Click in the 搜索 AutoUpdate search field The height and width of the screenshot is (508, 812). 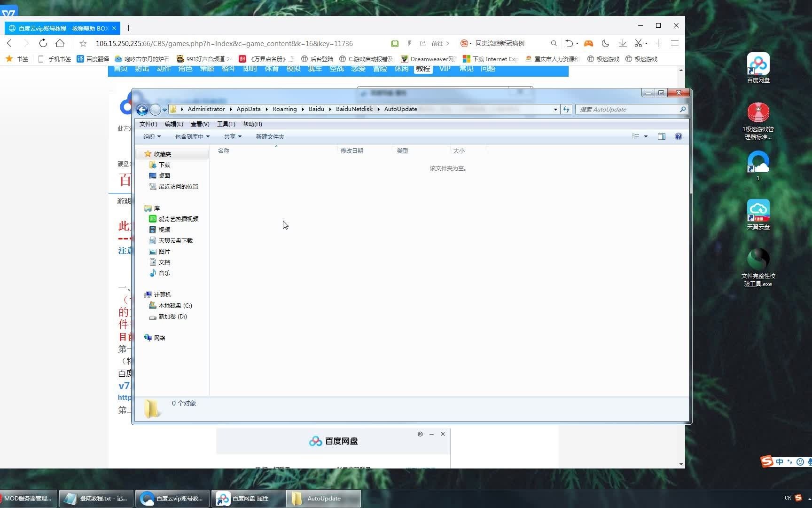point(627,109)
